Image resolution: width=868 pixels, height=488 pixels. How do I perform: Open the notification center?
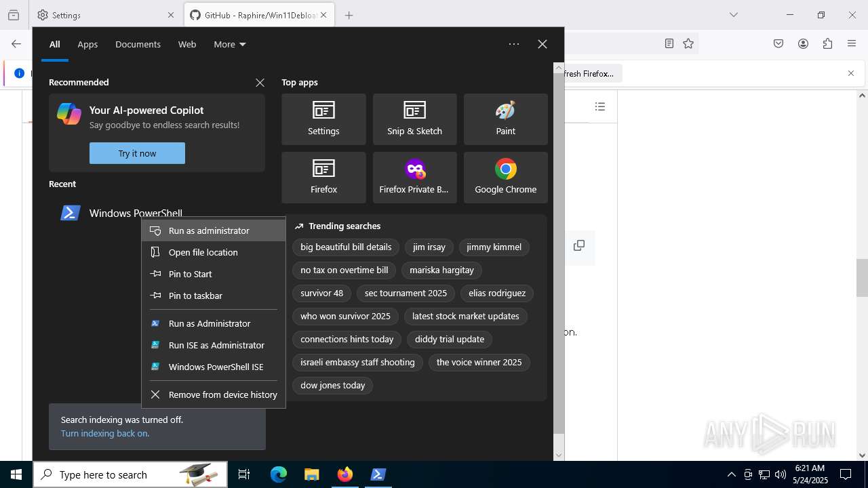pyautogui.click(x=846, y=474)
